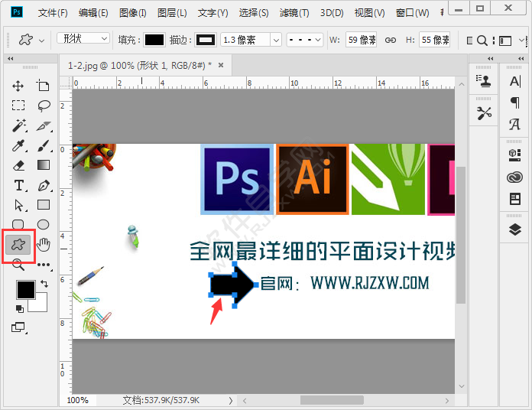Select the Lasso tool

click(x=44, y=106)
